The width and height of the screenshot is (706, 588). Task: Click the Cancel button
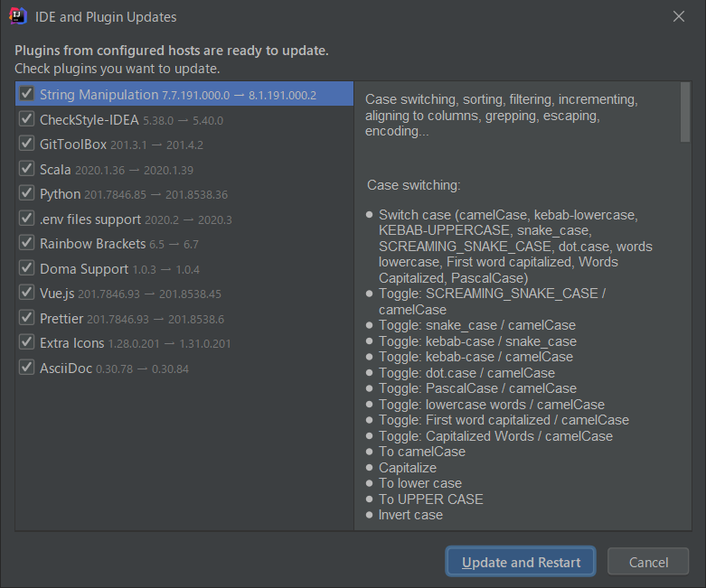648,562
